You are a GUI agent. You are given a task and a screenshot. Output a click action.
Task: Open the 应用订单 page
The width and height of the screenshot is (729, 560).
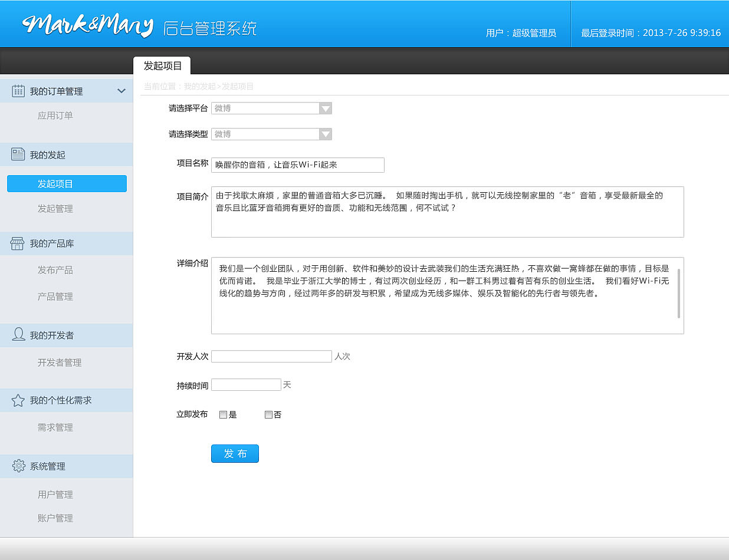click(55, 115)
